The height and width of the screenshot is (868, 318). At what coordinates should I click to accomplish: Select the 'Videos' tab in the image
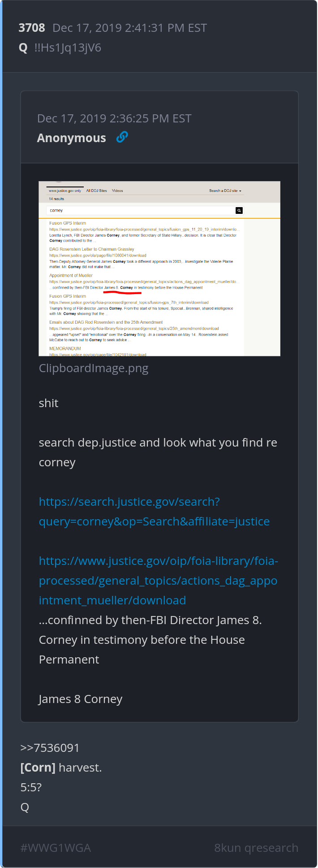pos(117,191)
